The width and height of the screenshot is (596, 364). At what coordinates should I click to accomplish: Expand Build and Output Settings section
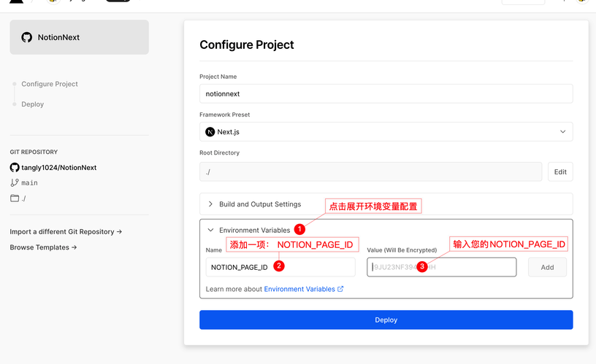coord(259,204)
